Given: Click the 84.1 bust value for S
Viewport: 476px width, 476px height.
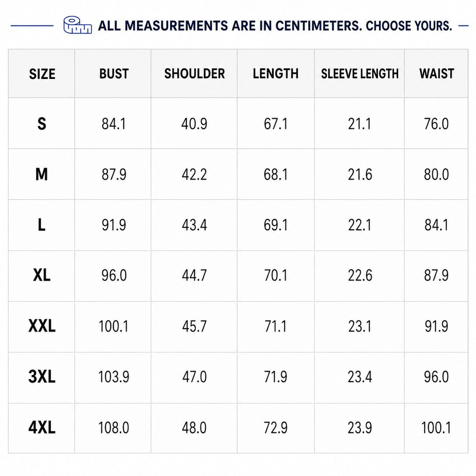Looking at the screenshot, I should (114, 124).
